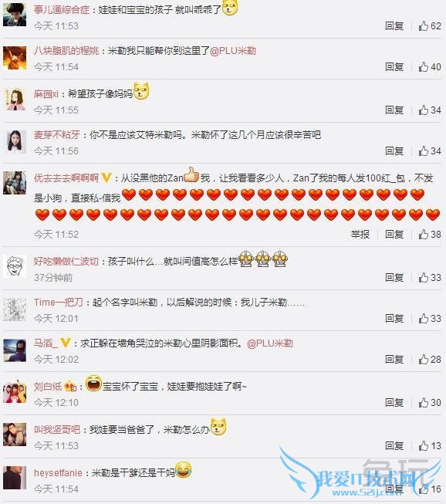Click 麦芽不粘牙's avatar thumbnail

tap(15, 141)
